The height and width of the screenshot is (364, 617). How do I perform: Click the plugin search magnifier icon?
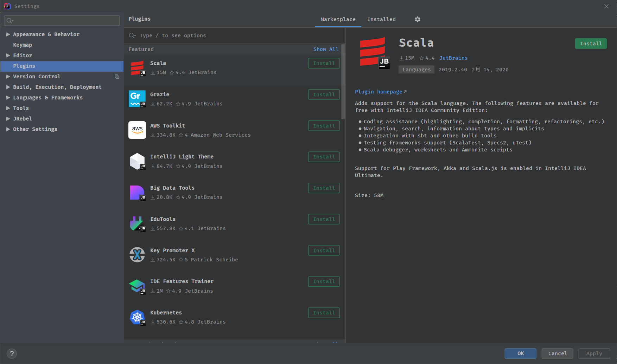[132, 35]
